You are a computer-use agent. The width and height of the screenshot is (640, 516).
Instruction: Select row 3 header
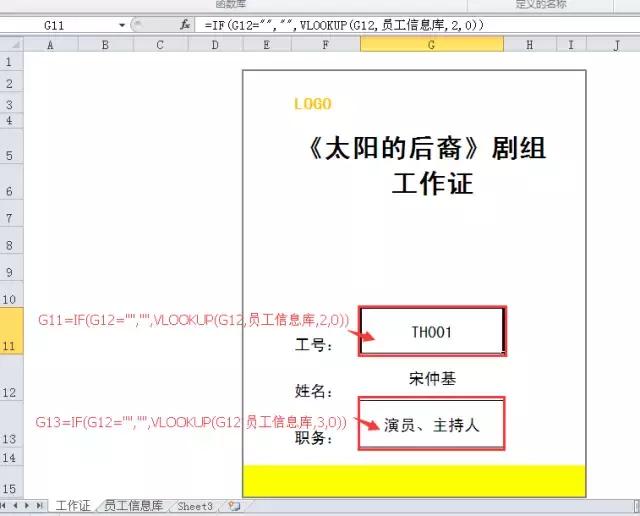pos(11,104)
